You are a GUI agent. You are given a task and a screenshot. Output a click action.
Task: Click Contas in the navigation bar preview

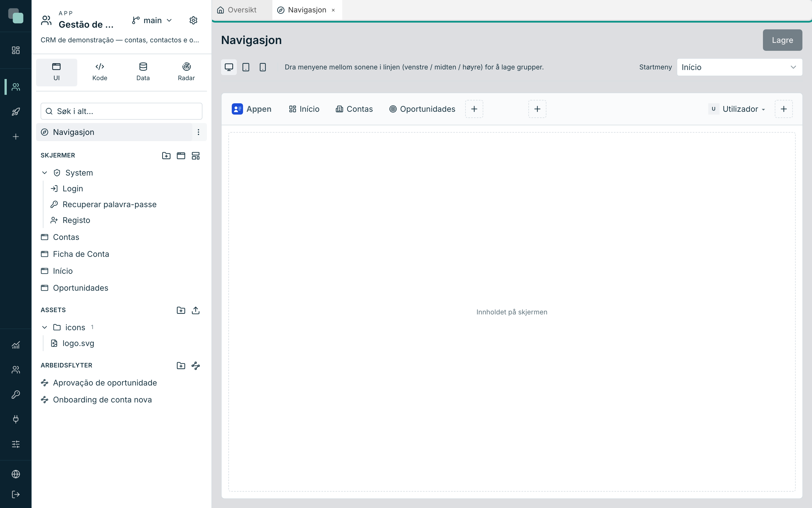tap(354, 109)
